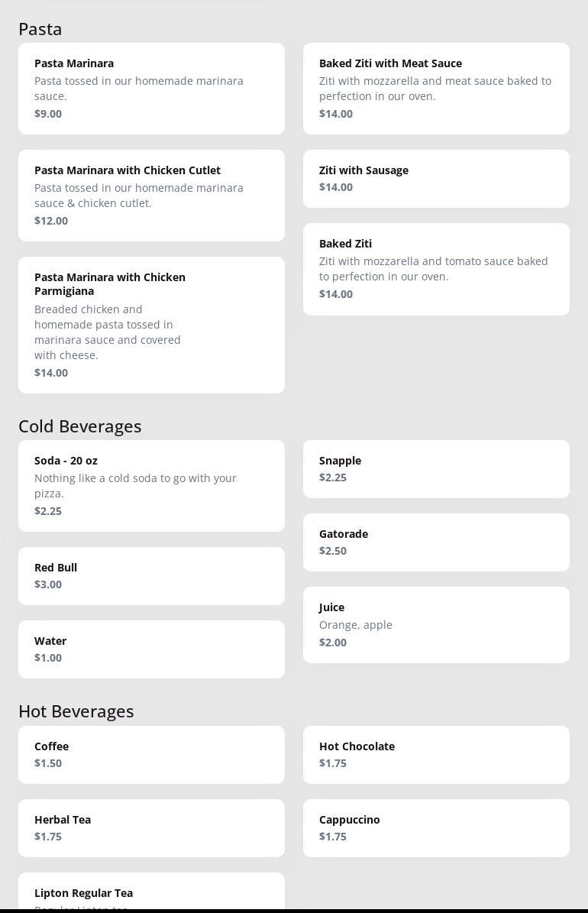The height and width of the screenshot is (913, 588).
Task: Open the Lipton Regular Tea item
Action: (x=151, y=894)
